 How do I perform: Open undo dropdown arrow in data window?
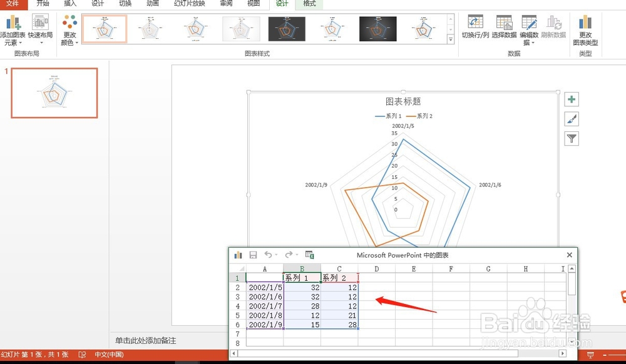(x=276, y=255)
